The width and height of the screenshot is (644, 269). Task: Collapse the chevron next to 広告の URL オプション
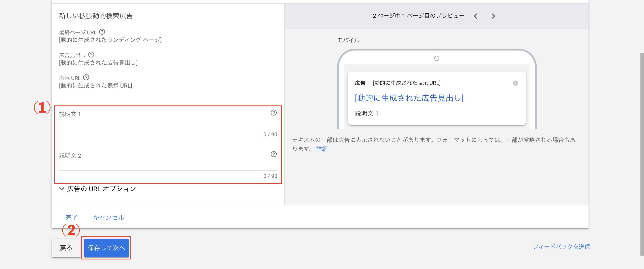coord(61,189)
